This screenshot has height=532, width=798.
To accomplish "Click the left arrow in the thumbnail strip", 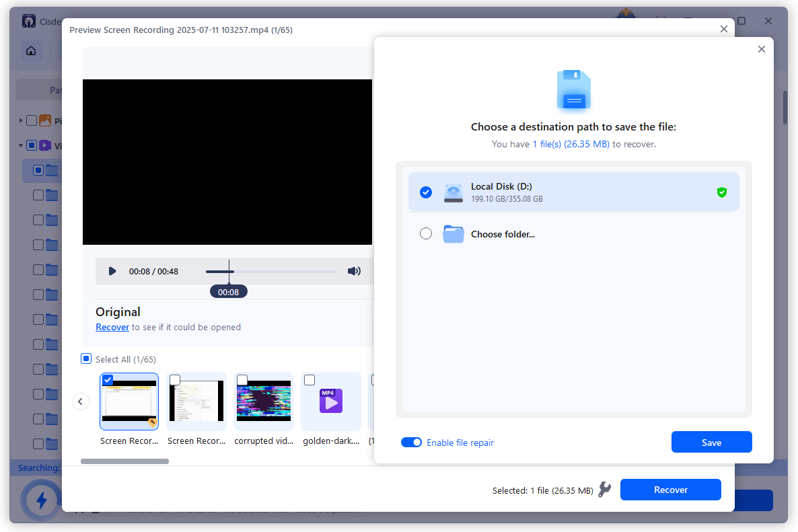I will point(81,401).
